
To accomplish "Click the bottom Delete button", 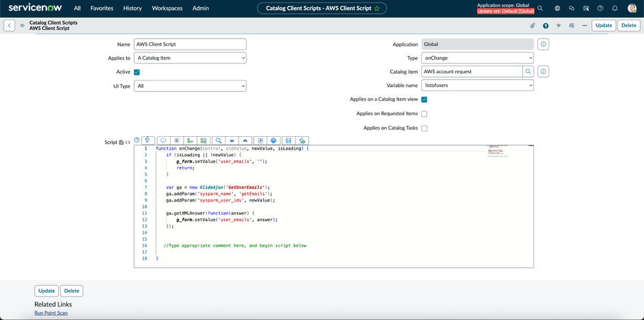I will point(71,291).
